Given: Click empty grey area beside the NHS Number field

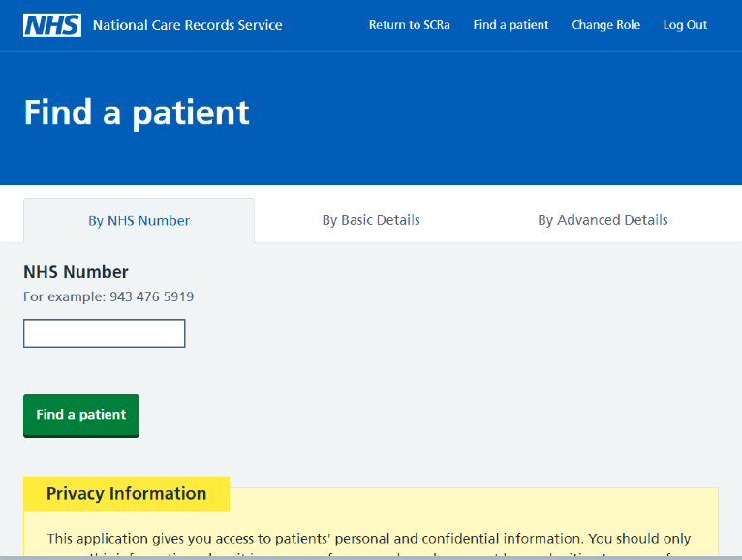Looking at the screenshot, I should [426, 333].
